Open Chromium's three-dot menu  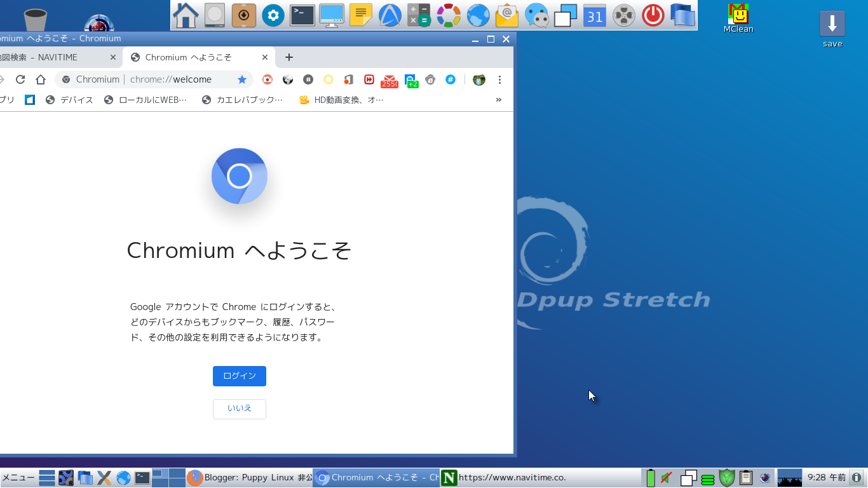click(499, 79)
